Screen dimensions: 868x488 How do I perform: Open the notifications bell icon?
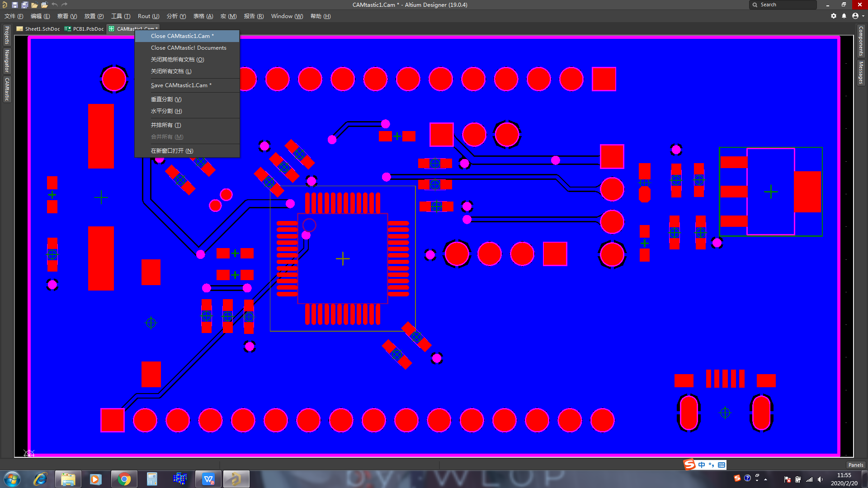(x=844, y=16)
